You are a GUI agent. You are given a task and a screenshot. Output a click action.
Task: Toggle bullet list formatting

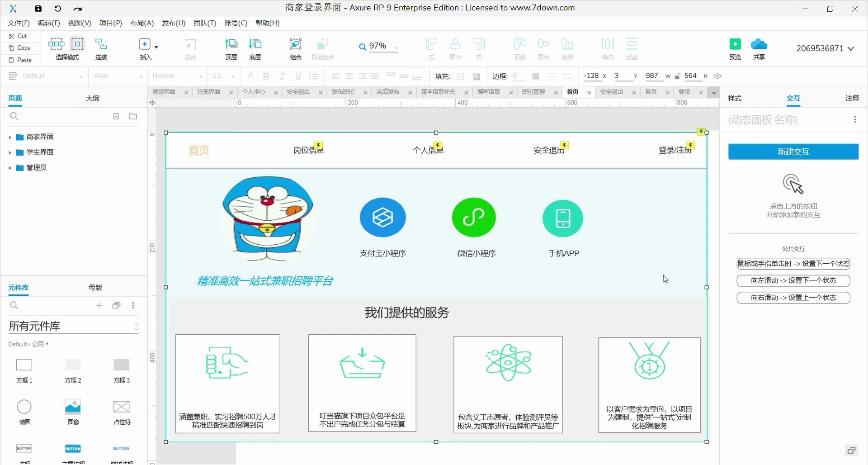[x=314, y=76]
